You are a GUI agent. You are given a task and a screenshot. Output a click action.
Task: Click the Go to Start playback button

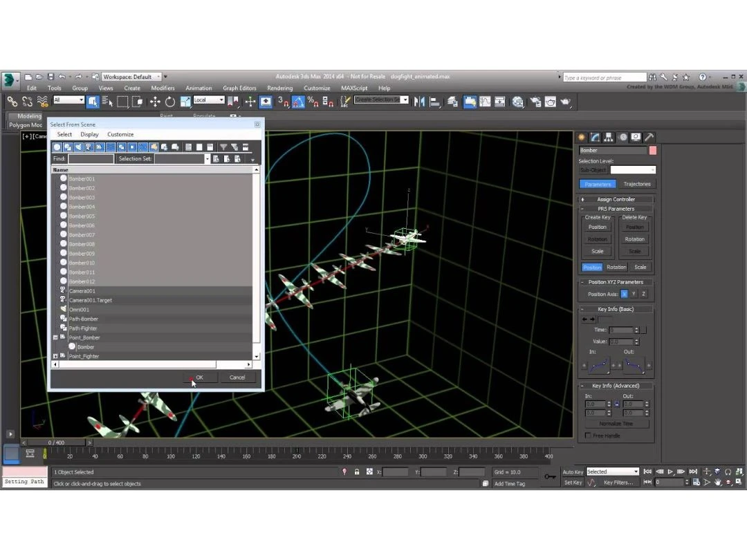point(647,472)
